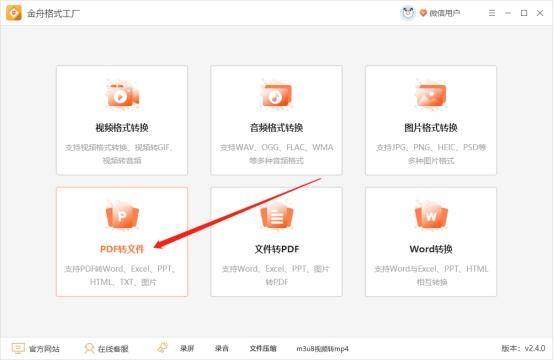This screenshot has width=554, height=360.
Task: Close the 金舟格式工厂 window
Action: click(540, 13)
